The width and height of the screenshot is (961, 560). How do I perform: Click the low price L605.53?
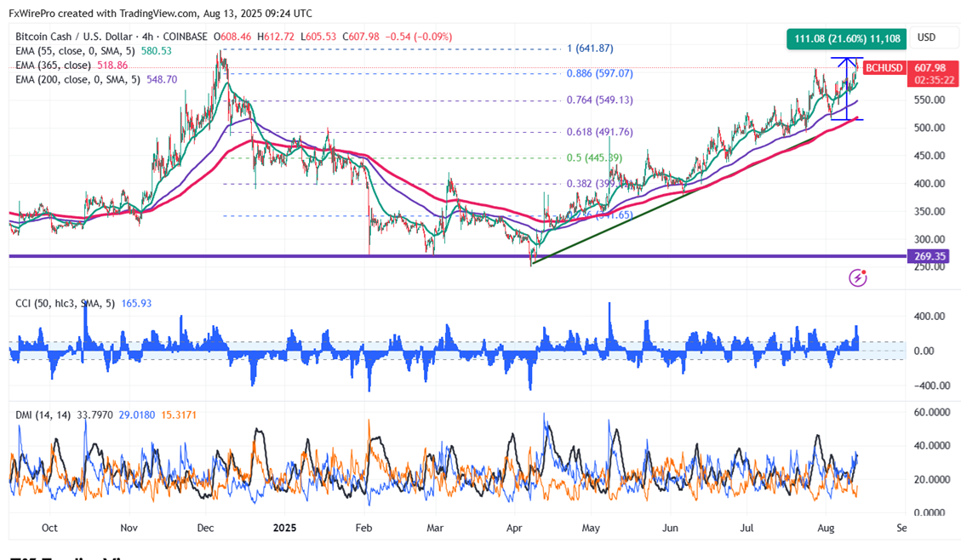(318, 37)
